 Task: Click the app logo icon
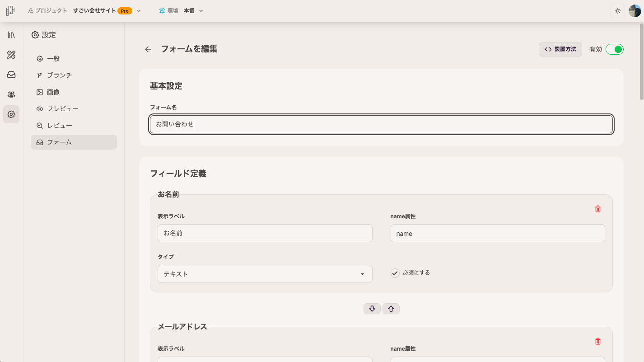(x=10, y=10)
